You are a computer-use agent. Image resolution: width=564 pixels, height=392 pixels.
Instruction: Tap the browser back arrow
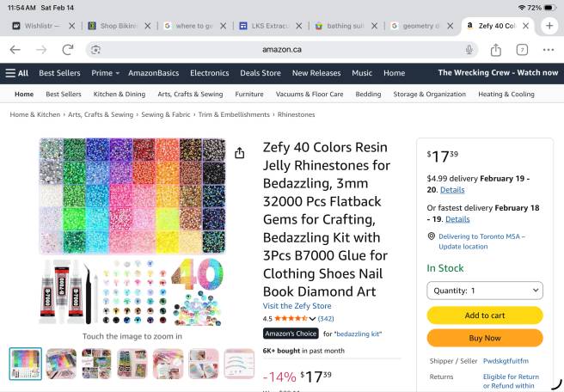(15, 50)
